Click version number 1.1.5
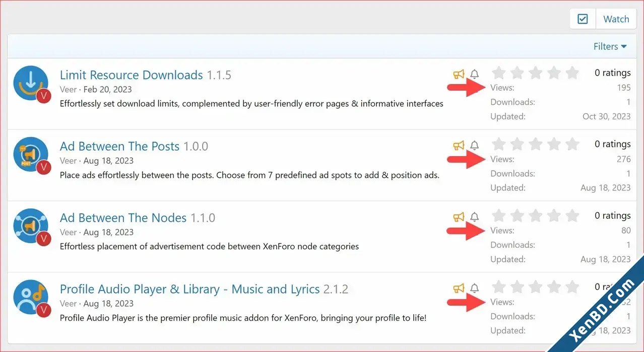This screenshot has height=352, width=644. [219, 75]
